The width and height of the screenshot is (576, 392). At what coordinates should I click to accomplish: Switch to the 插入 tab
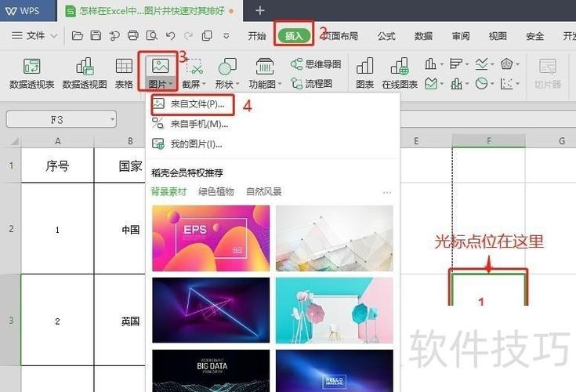tap(294, 36)
